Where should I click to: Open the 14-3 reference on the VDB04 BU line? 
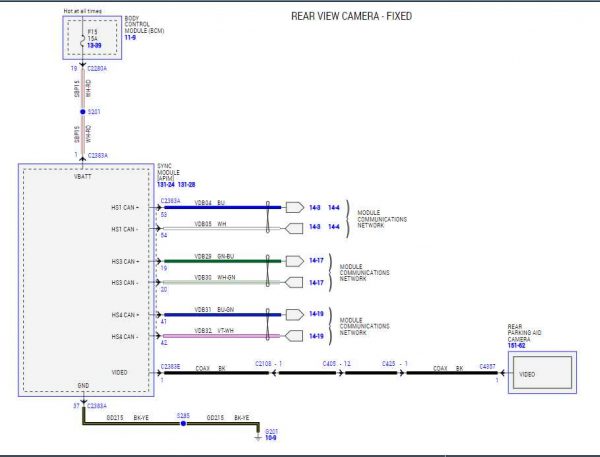[315, 207]
